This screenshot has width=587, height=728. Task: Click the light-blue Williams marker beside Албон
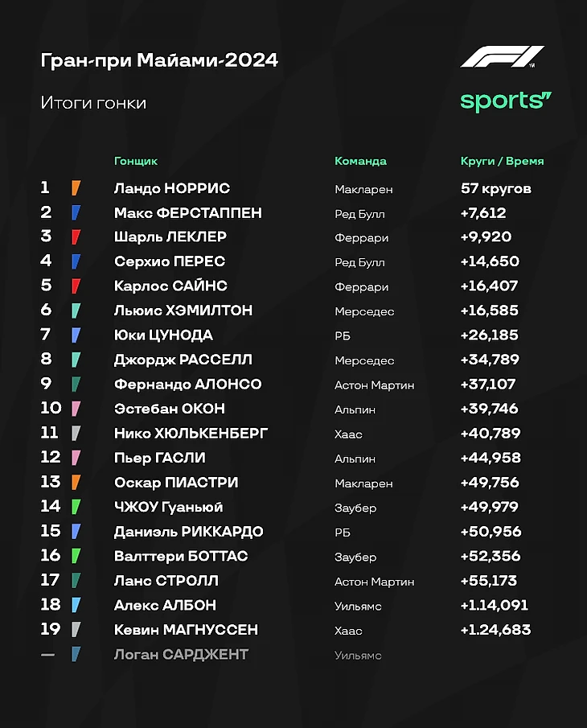76,605
